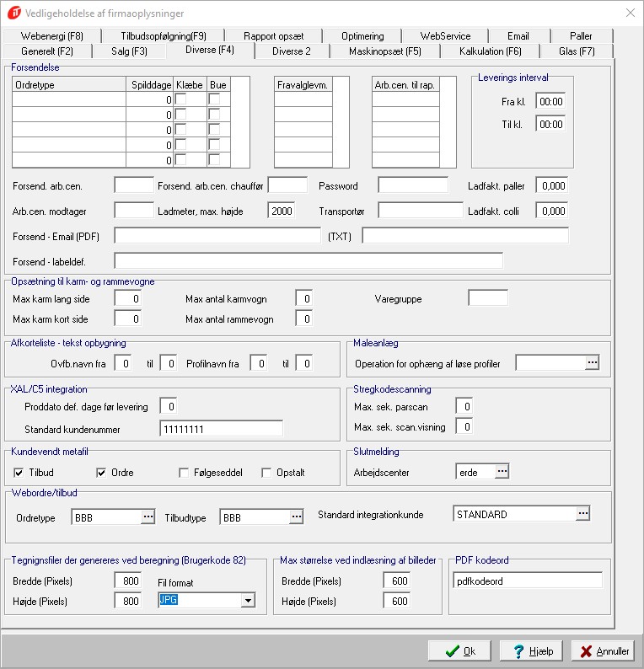Open the Webenergi (F8) tab

[52, 36]
